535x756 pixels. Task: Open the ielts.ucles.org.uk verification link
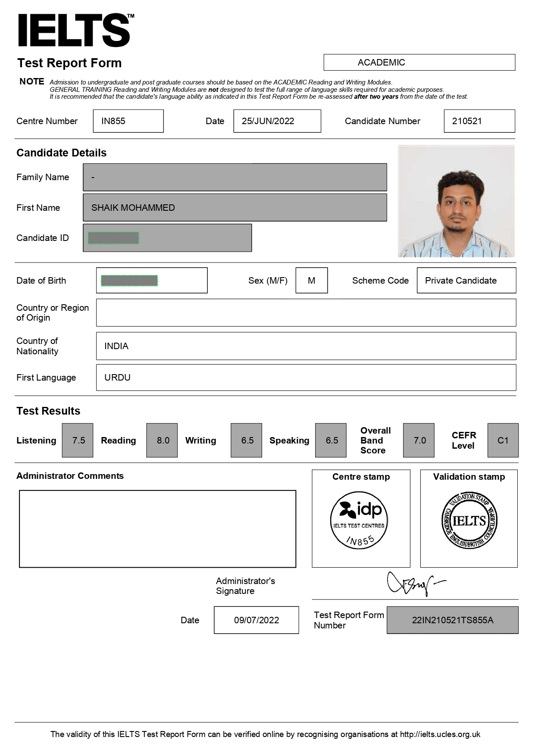pyautogui.click(x=440, y=734)
